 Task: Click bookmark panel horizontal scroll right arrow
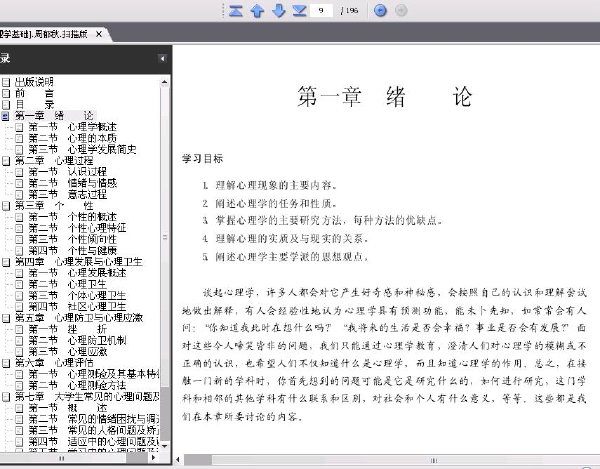click(x=153, y=458)
